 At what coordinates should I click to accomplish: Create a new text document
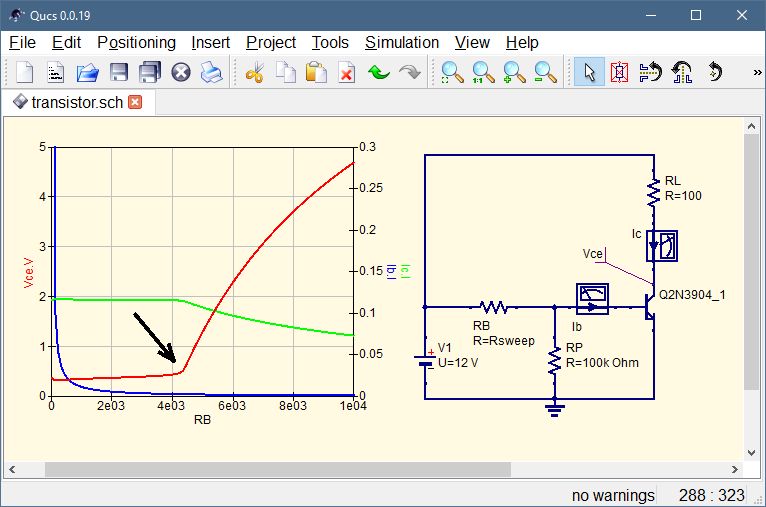click(56, 73)
